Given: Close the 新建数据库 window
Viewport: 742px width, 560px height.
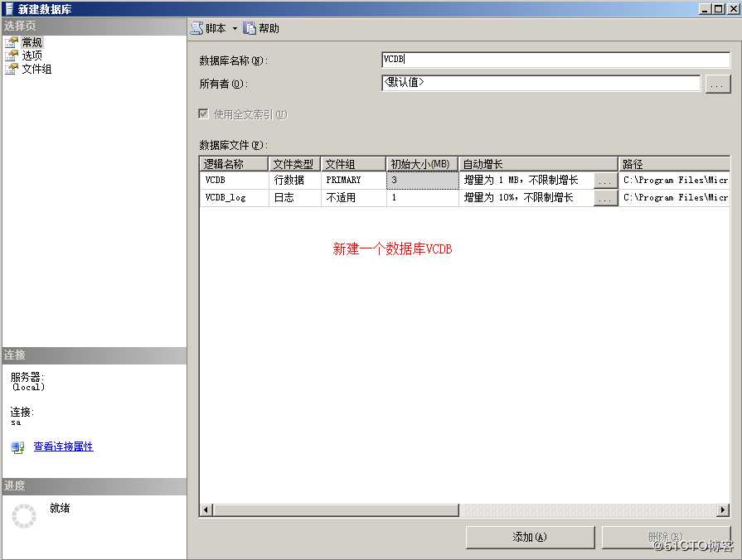Looking at the screenshot, I should pos(734,8).
